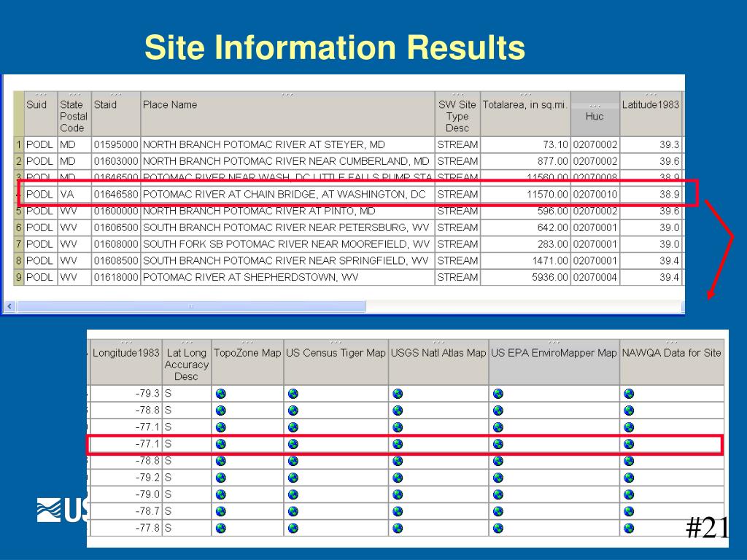Viewport: 747px width, 560px height.
Task: Open US EPA EnviroMapper globe in -79.2 row
Action: [498, 478]
